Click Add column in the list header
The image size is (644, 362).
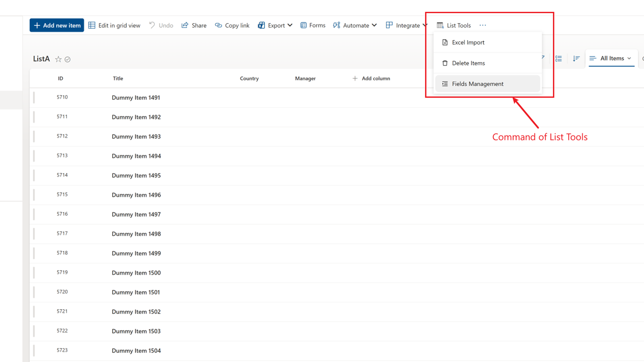tap(371, 79)
